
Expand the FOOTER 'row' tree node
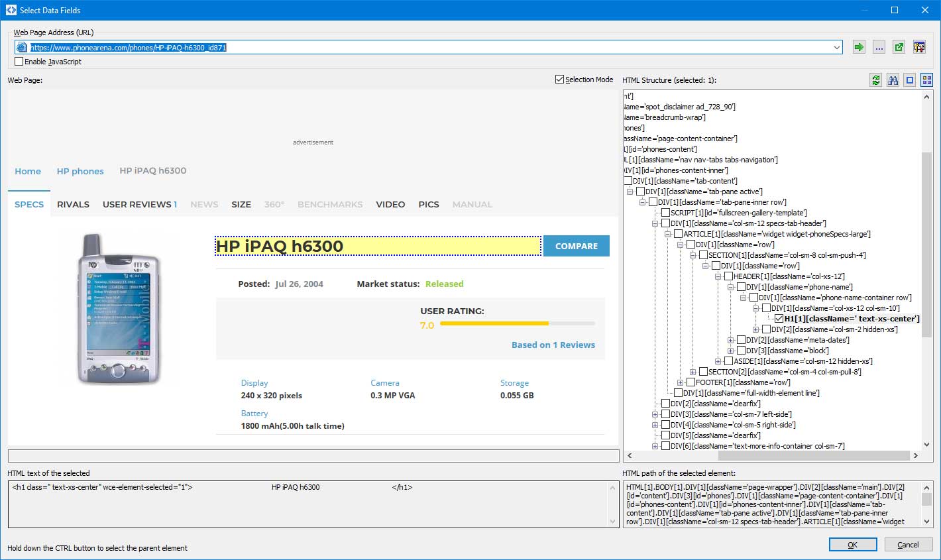[x=680, y=382]
